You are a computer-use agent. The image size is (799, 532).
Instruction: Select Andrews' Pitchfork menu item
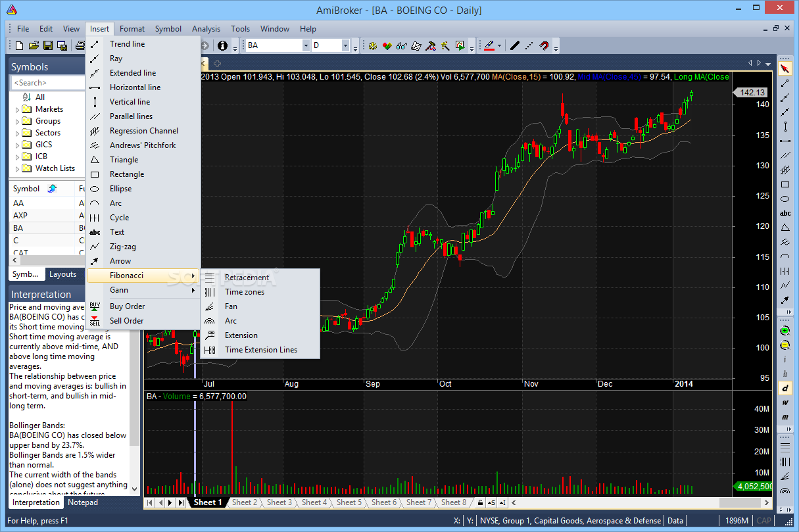[143, 145]
